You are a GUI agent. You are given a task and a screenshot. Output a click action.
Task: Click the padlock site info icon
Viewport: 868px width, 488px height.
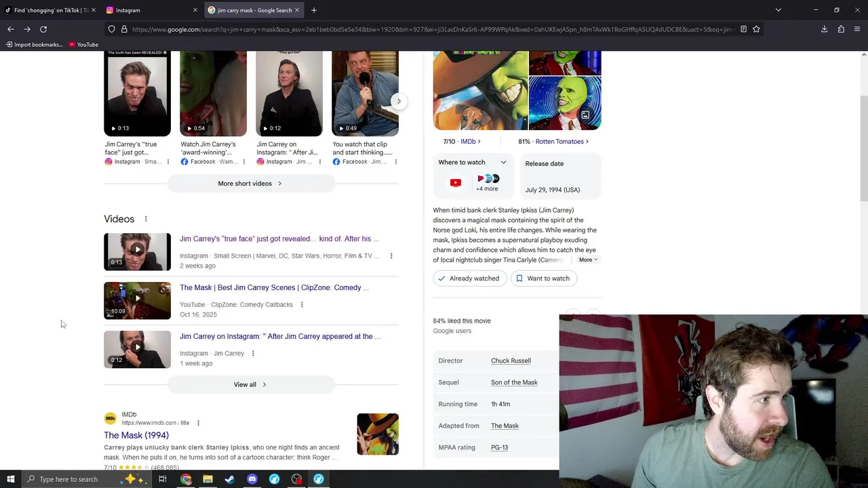click(x=124, y=29)
